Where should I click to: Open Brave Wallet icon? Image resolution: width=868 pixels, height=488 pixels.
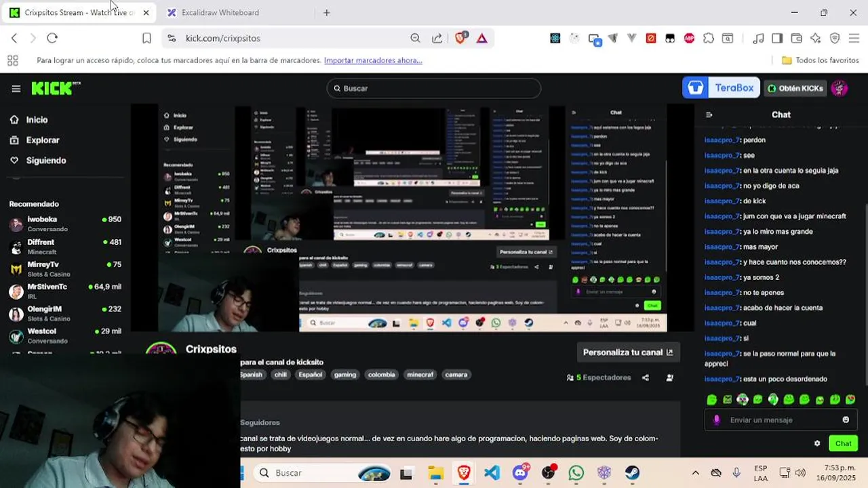pyautogui.click(x=797, y=38)
